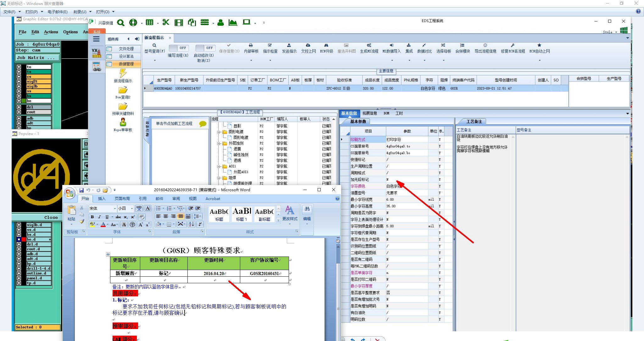The height and width of the screenshot is (341, 644).
Task: Open the 页面布局 ribbon tab in Word
Action: [x=122, y=199]
